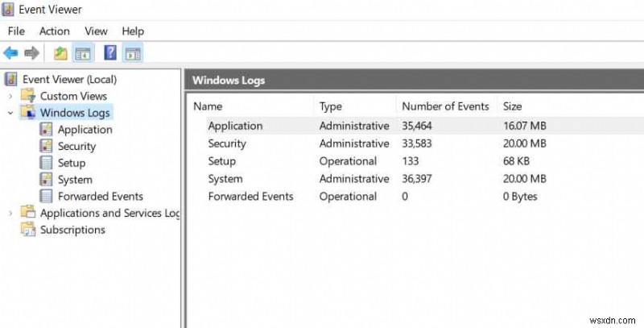The height and width of the screenshot is (328, 644).
Task: Collapse the Windows Logs node
Action: point(11,113)
